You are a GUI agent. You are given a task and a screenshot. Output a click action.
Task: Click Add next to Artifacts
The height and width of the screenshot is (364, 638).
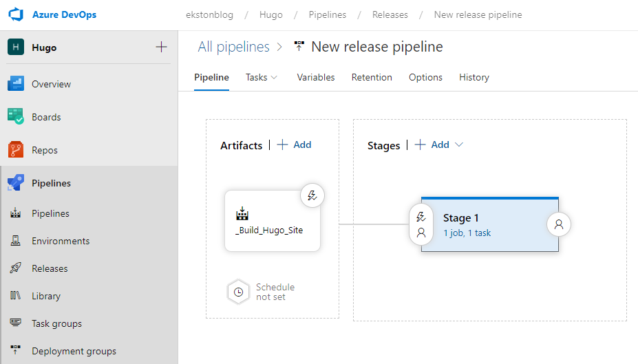point(294,144)
